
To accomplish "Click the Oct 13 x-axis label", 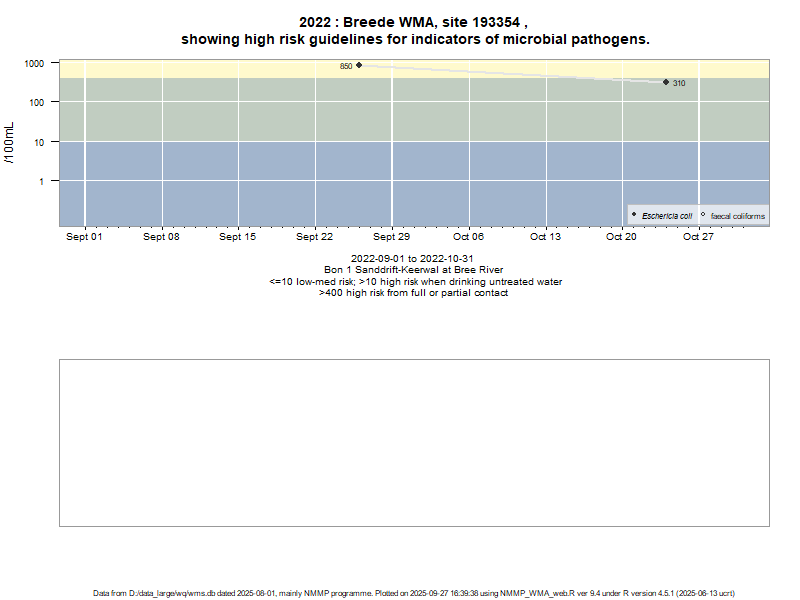I will point(545,237).
